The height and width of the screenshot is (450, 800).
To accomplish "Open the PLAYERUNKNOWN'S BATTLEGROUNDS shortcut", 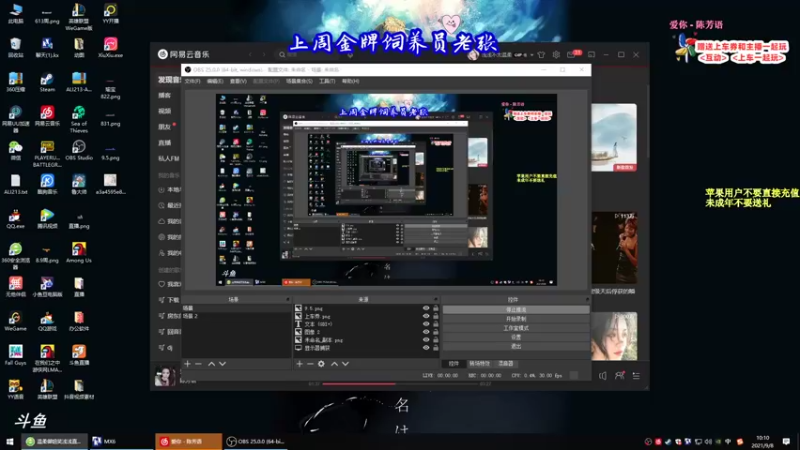I will [x=47, y=154].
